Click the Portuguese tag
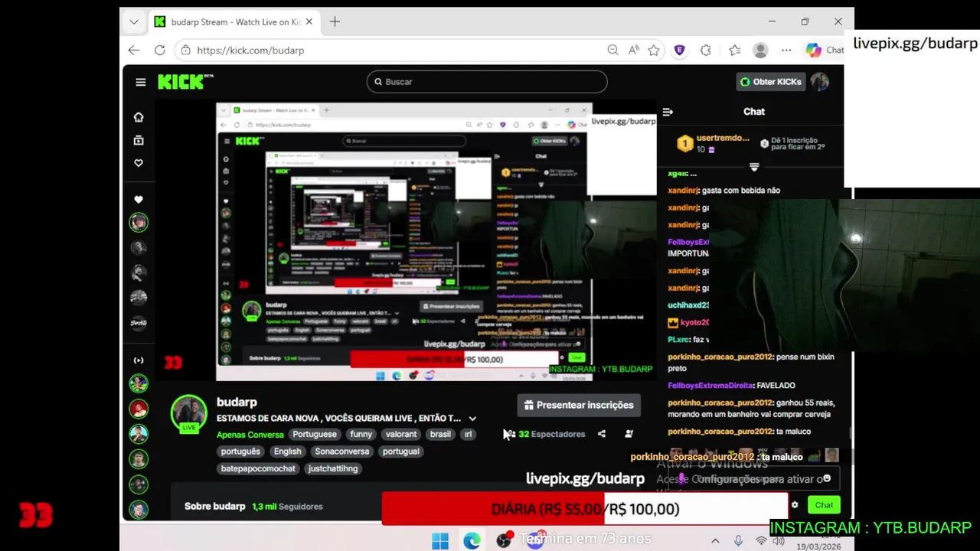 (314, 434)
